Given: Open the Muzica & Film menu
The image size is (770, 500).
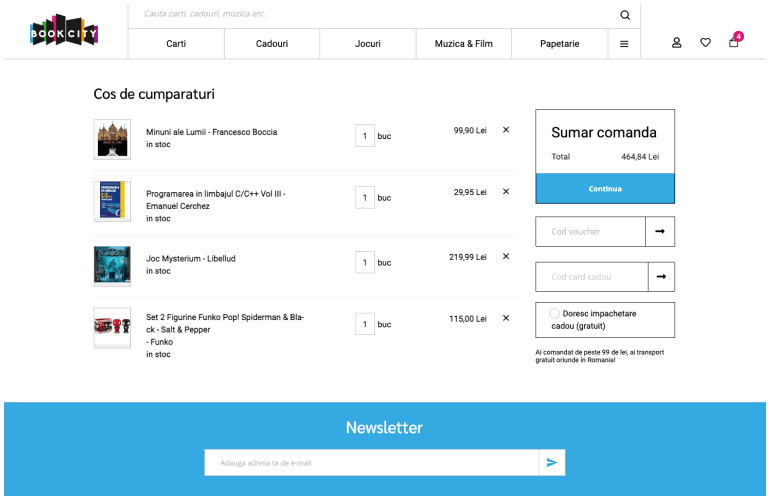Looking at the screenshot, I should click(463, 44).
